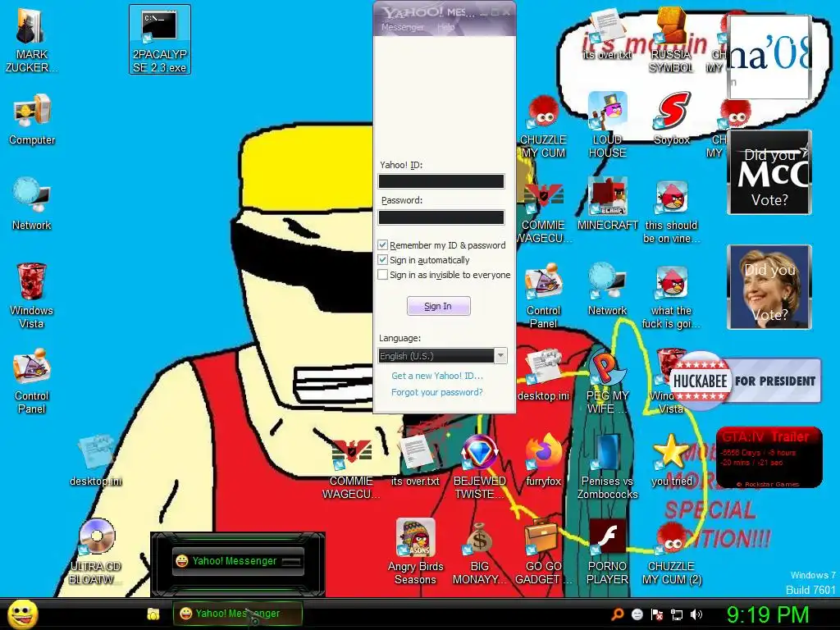
Task: Click 'Forgot your password?' link
Action: 436,392
